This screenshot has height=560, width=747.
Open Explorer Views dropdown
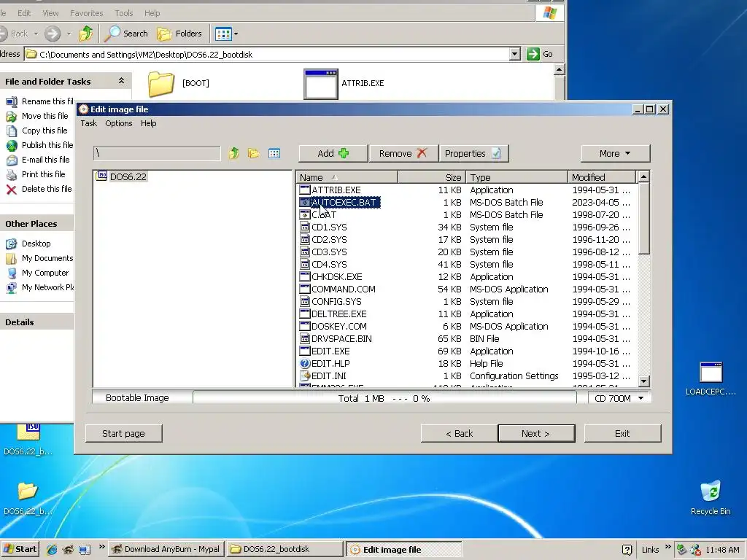226,34
